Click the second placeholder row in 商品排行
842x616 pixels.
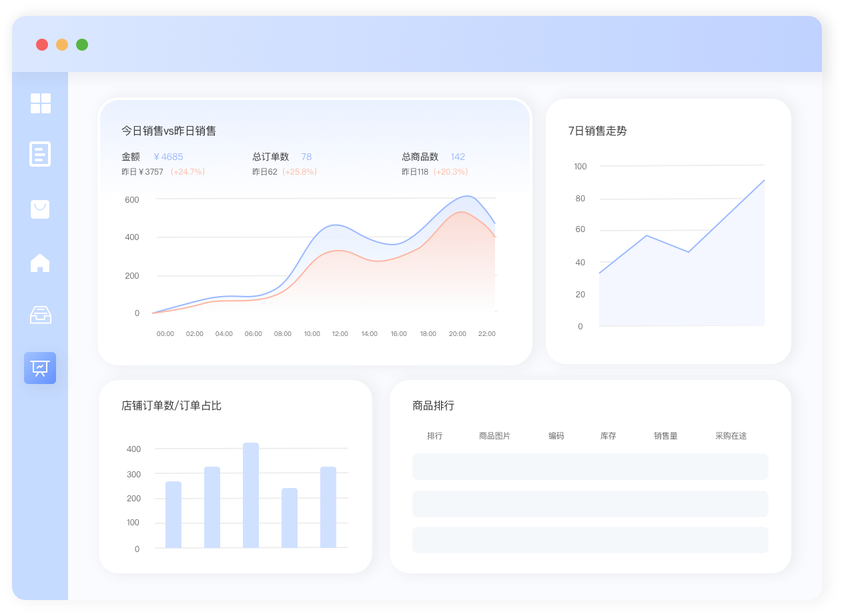pos(590,504)
